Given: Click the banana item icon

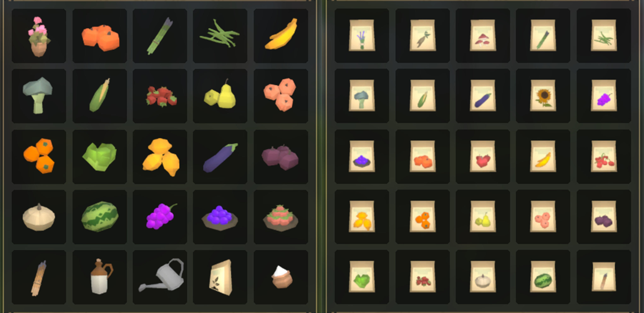Looking at the screenshot, I should [281, 36].
